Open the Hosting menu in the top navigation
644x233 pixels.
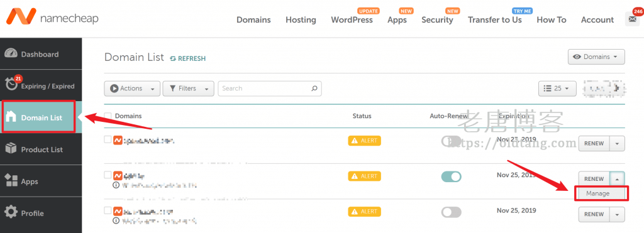pos(301,19)
